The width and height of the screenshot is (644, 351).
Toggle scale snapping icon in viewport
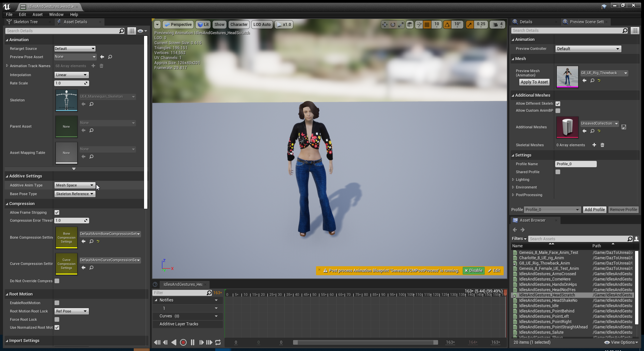(x=469, y=25)
